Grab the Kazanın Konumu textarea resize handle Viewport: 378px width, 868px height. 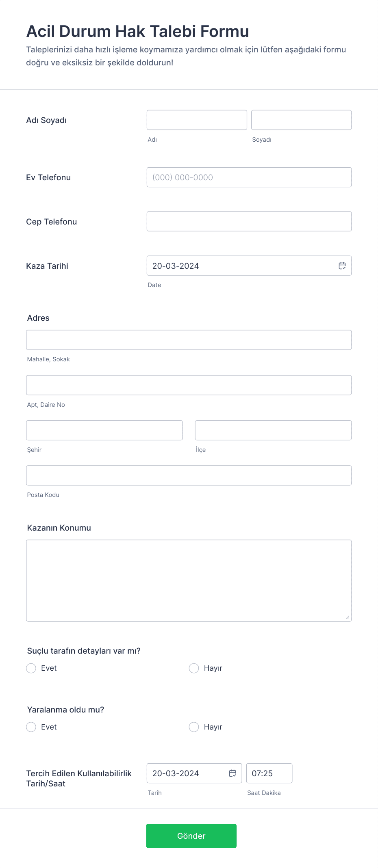(348, 618)
